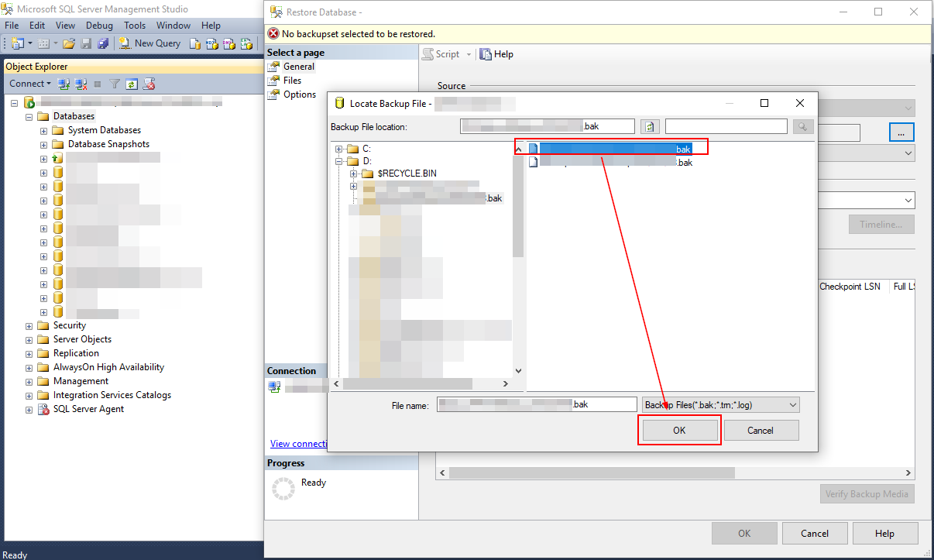Image resolution: width=934 pixels, height=560 pixels.
Task: Click the search magnifier icon in Locate Backup File
Action: [x=802, y=126]
